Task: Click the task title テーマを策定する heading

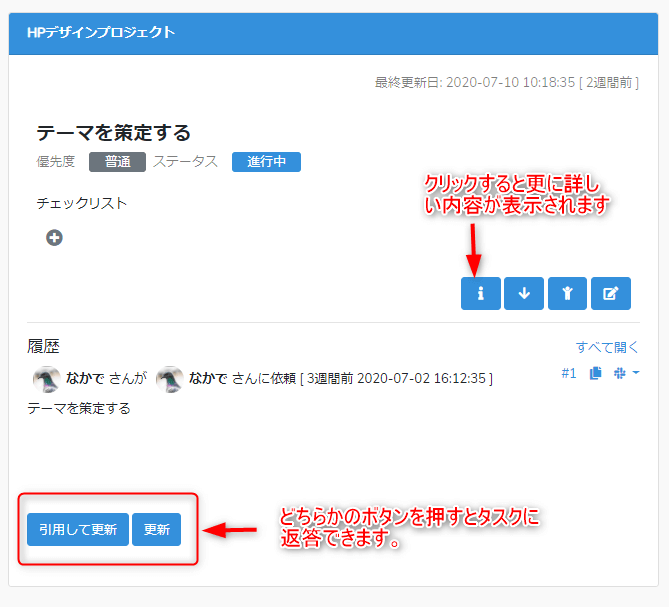Action: (x=113, y=133)
